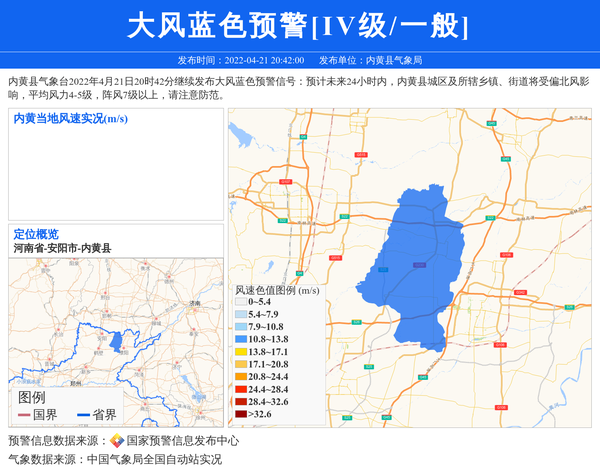This screenshot has width=600, height=471.
Task: Click the >32.6 maroon legend swatch
Action: coord(241,414)
